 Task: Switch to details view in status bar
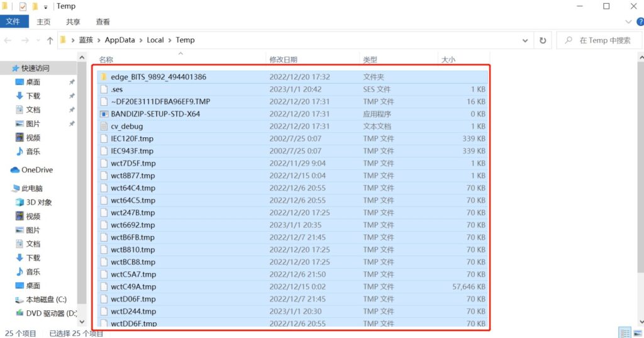pyautogui.click(x=624, y=332)
